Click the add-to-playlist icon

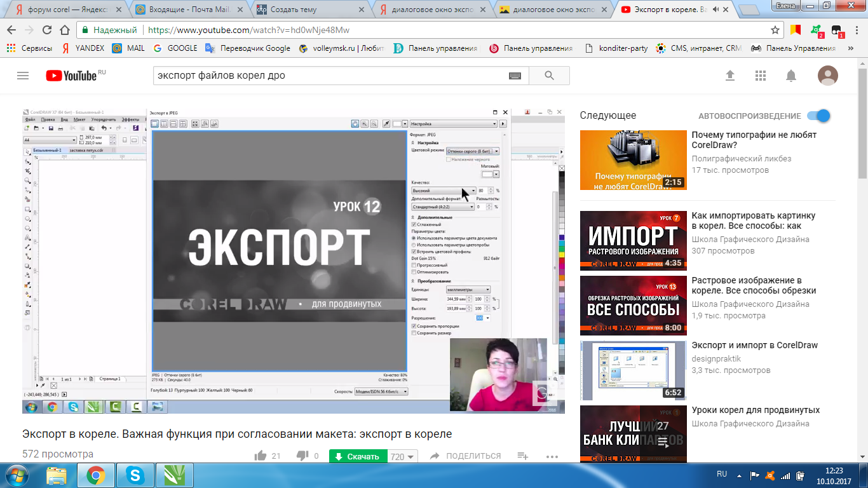pyautogui.click(x=523, y=456)
